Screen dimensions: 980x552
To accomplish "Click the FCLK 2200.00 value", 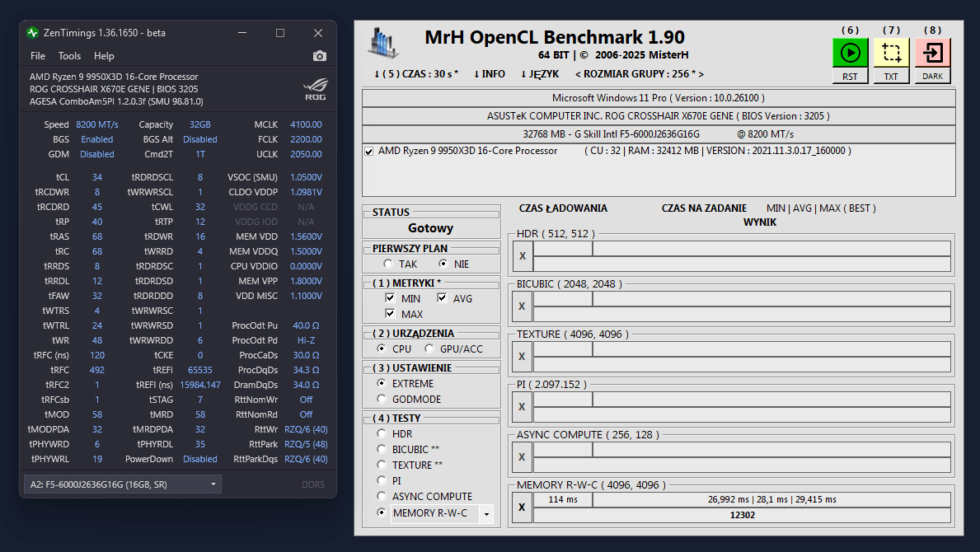I will click(x=306, y=139).
